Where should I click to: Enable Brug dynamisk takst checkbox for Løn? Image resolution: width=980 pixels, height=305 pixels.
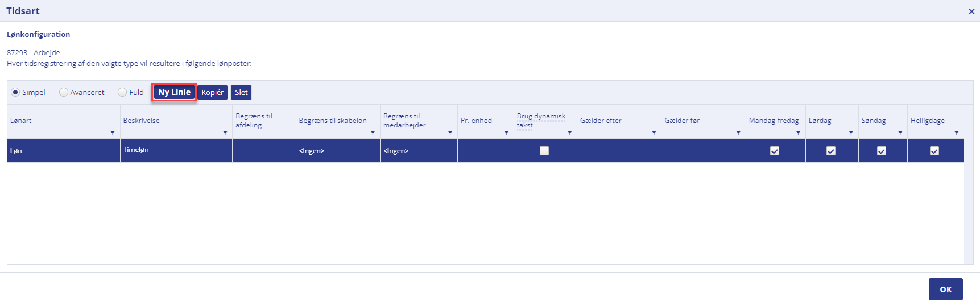544,151
